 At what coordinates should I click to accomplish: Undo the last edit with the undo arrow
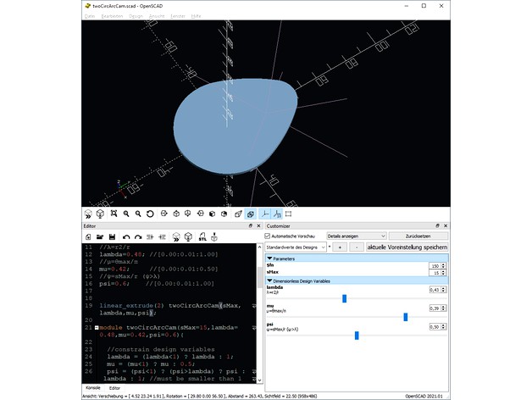126,237
